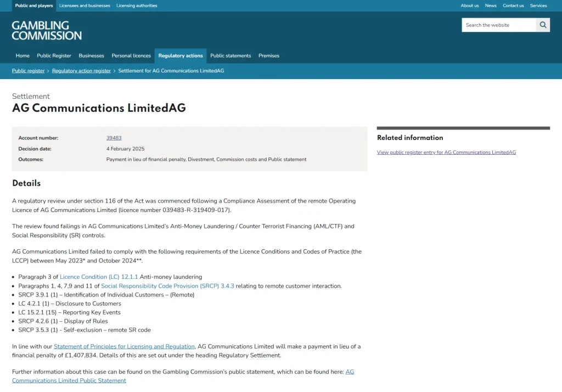Select the Public and players tab
The width and height of the screenshot is (562, 392).
click(34, 5)
